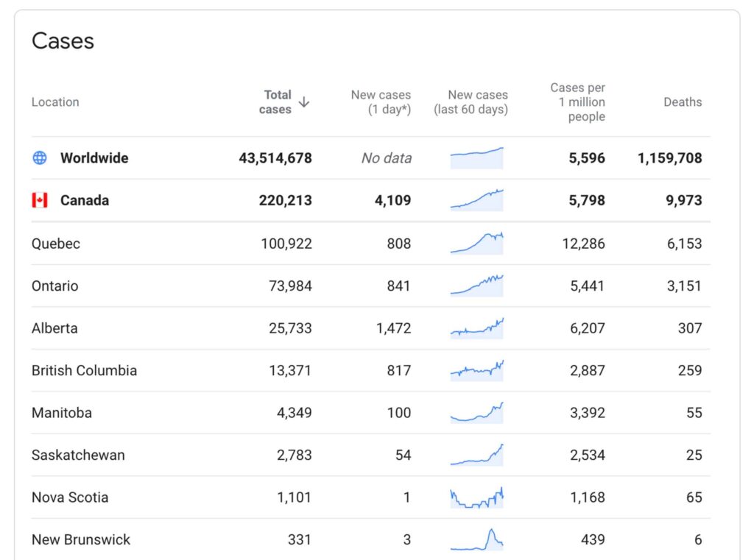The width and height of the screenshot is (754, 560).
Task: Click Nova Scotia's trend sparkline
Action: (476, 497)
